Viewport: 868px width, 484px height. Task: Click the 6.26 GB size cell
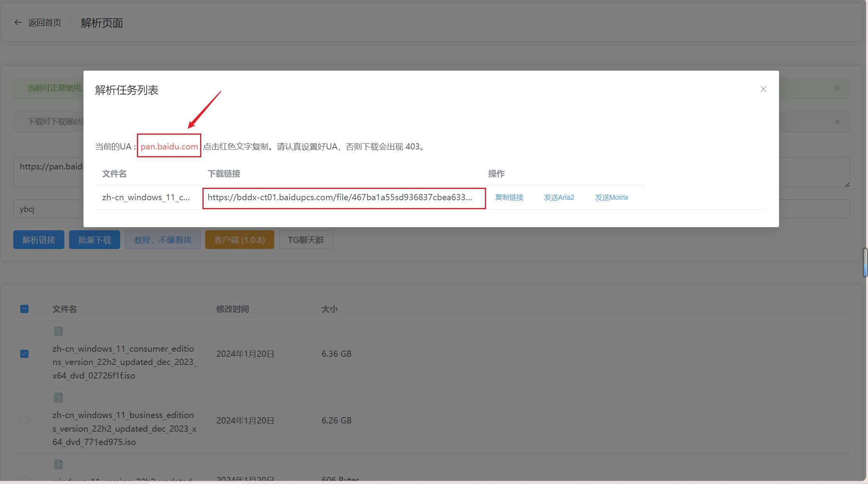(337, 420)
